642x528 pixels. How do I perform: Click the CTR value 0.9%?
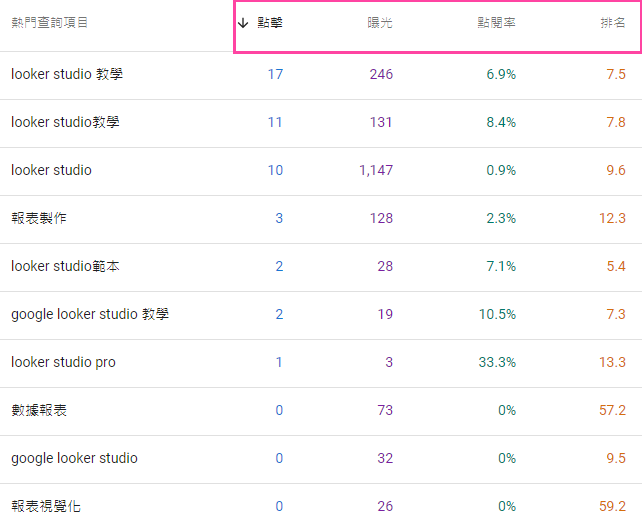click(x=501, y=170)
